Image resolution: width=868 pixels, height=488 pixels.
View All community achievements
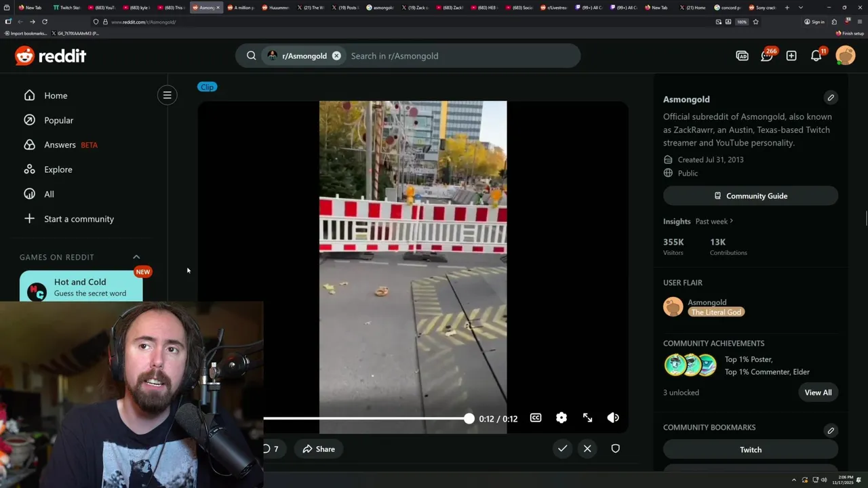818,392
